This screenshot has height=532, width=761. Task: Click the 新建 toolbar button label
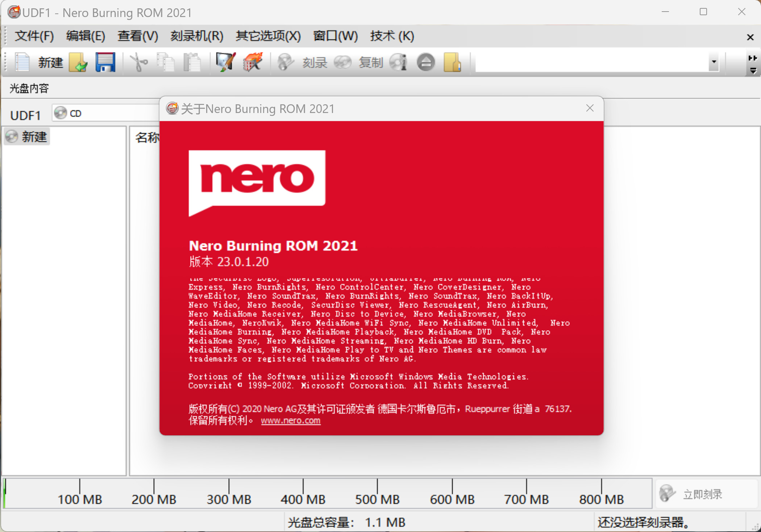coord(50,62)
